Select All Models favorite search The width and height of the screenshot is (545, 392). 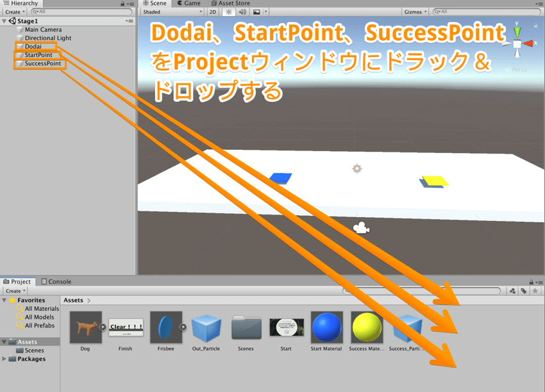click(35, 317)
